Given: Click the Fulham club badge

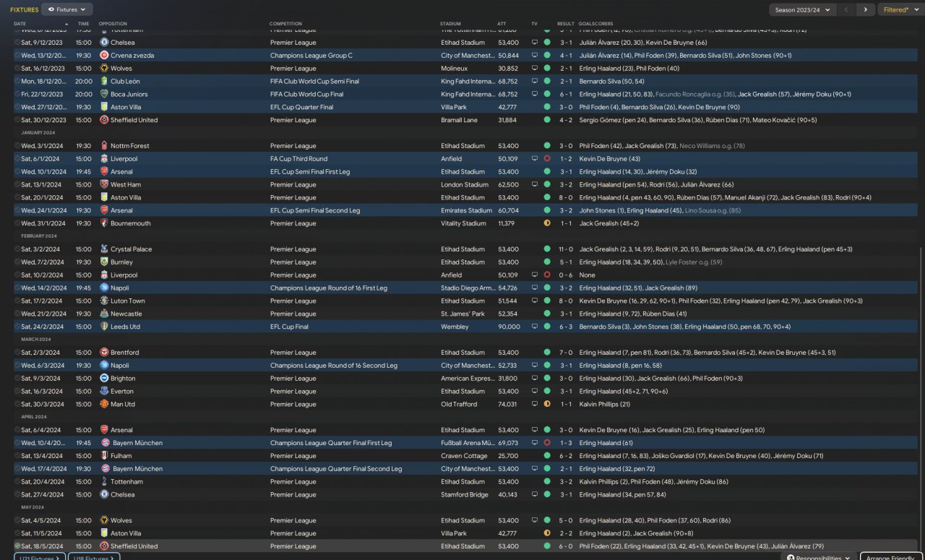Looking at the screenshot, I should click(104, 456).
